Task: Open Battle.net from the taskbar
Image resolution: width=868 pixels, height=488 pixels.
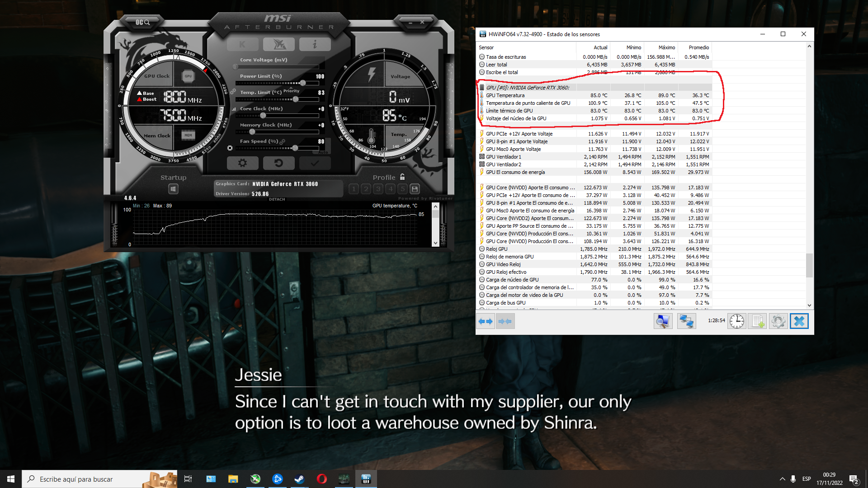Action: tap(278, 479)
